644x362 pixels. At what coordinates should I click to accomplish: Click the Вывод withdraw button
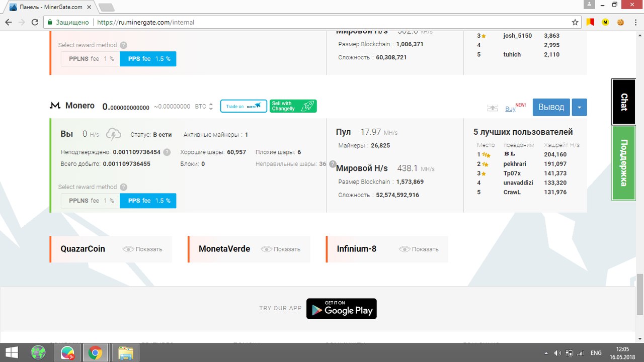coord(551,107)
